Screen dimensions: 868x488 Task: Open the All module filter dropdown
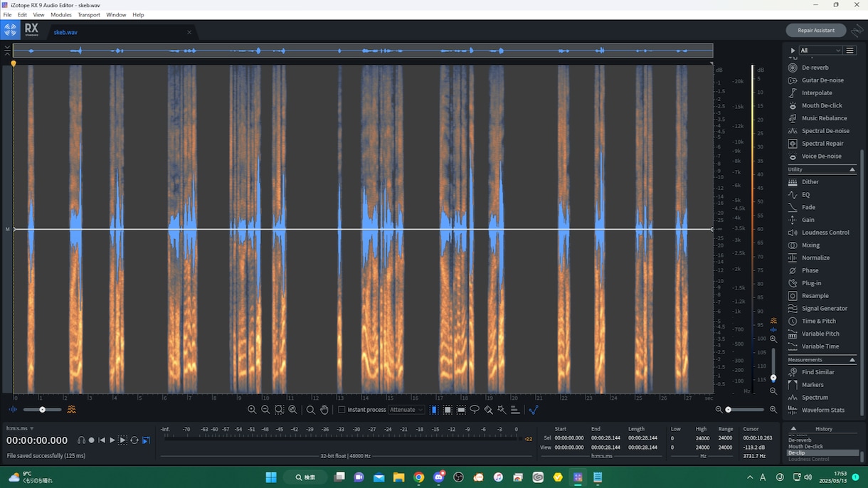coord(820,51)
